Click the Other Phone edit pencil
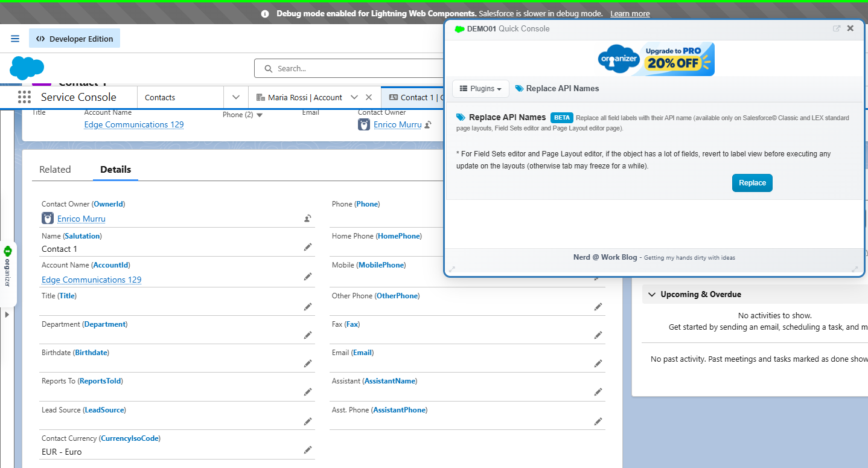Screen dimensions: 868x468 click(x=598, y=307)
